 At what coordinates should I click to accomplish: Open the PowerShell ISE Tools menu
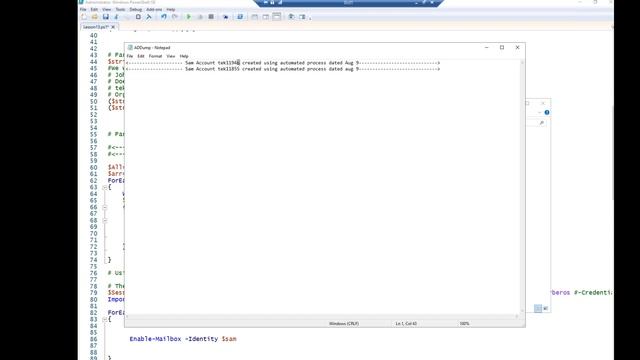point(120,9)
